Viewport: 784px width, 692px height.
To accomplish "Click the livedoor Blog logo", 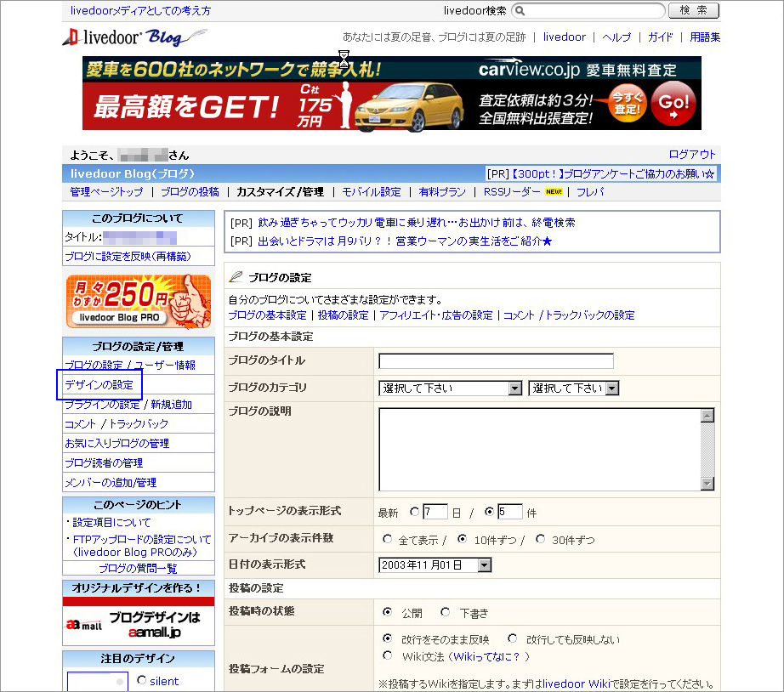I will click(x=134, y=37).
